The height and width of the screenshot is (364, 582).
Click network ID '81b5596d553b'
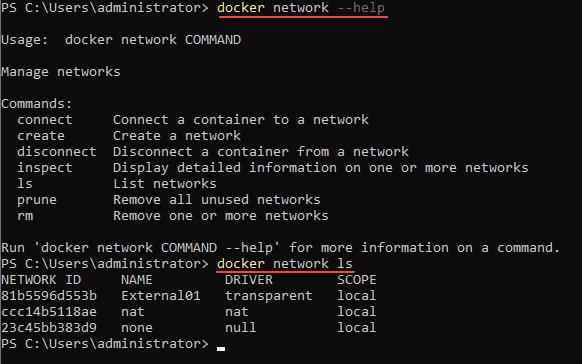coord(49,296)
